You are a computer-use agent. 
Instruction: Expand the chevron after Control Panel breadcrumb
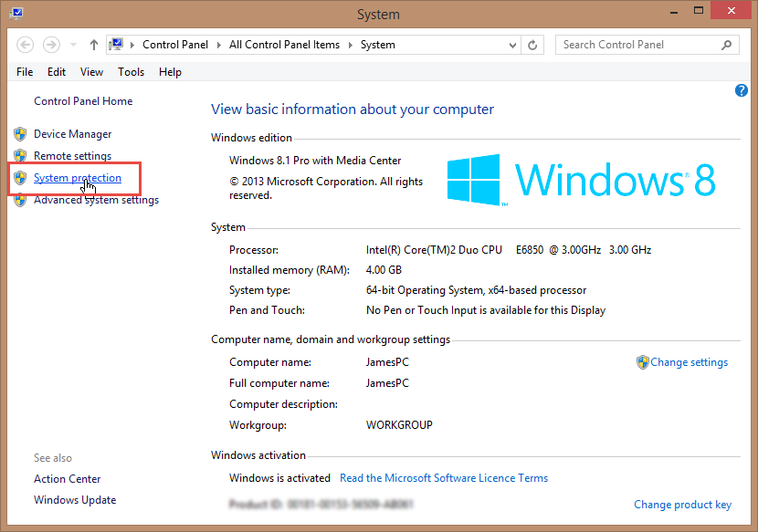click(219, 45)
